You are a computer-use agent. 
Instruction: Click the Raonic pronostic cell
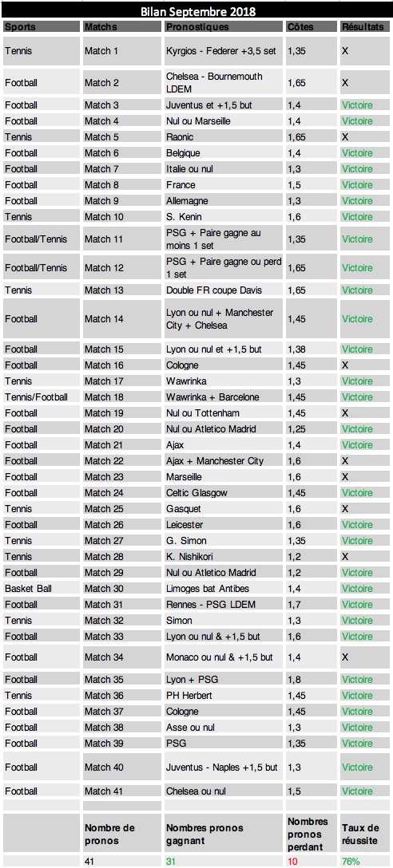(x=224, y=137)
